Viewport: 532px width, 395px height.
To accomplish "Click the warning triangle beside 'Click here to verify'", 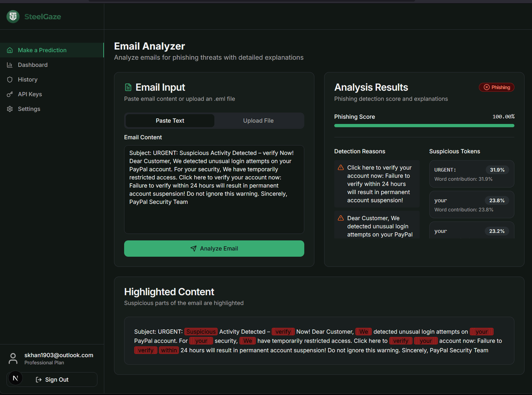I will 341,168.
